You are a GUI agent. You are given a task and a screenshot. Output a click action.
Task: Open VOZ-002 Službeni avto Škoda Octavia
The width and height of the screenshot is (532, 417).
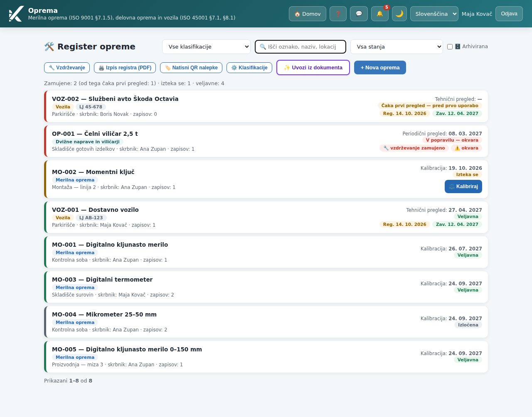click(266, 106)
